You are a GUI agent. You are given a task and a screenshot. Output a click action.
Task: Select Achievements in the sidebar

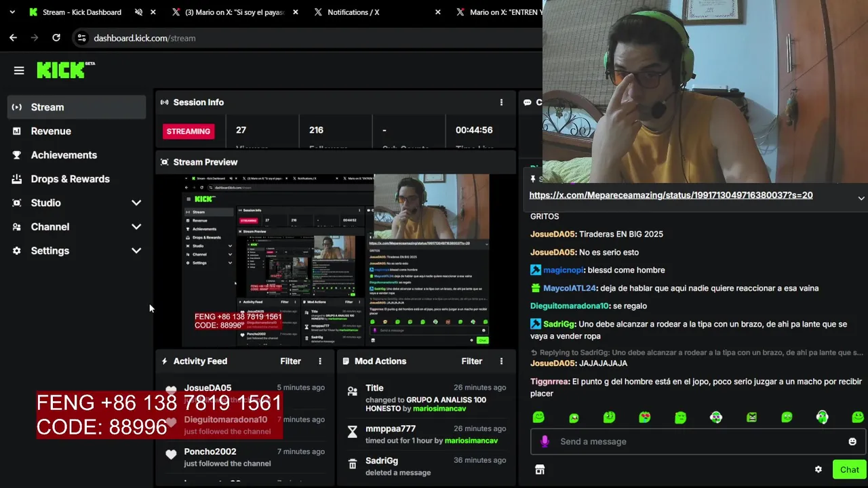(x=77, y=155)
